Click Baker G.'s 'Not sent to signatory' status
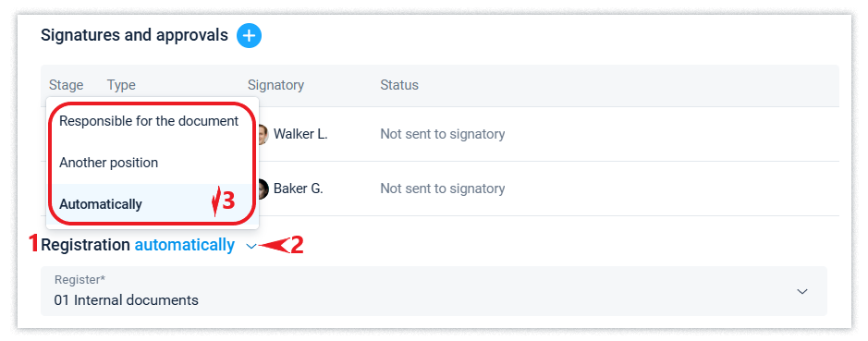 coord(442,189)
